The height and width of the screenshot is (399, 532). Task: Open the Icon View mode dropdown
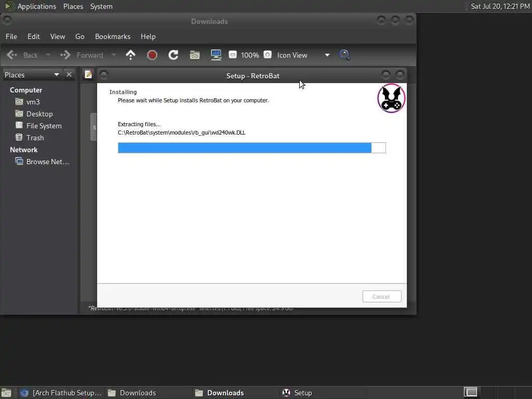coord(303,55)
